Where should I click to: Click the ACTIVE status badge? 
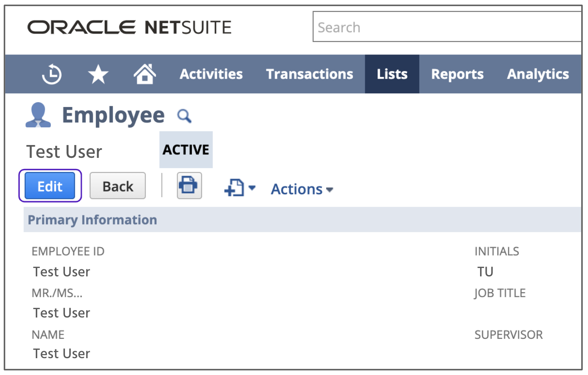[186, 150]
